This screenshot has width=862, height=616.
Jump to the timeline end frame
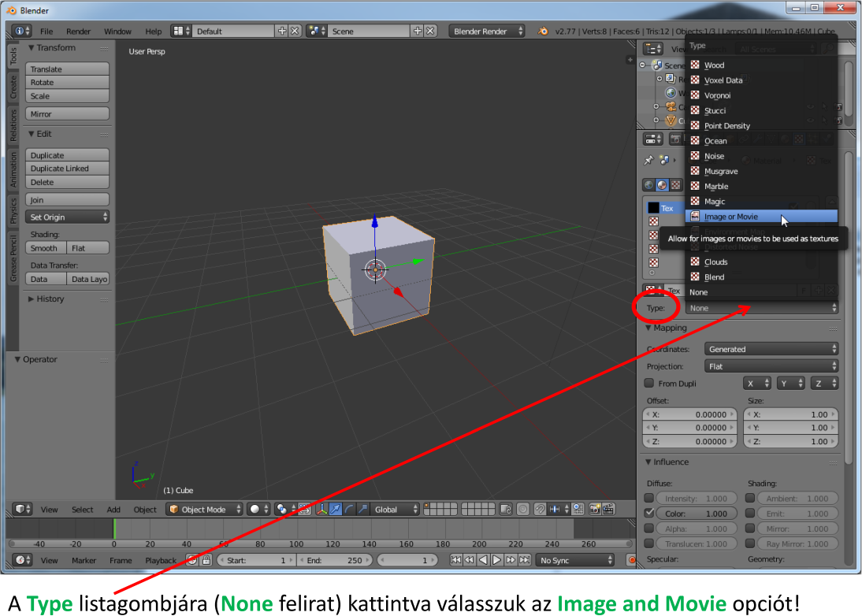pyautogui.click(x=525, y=560)
